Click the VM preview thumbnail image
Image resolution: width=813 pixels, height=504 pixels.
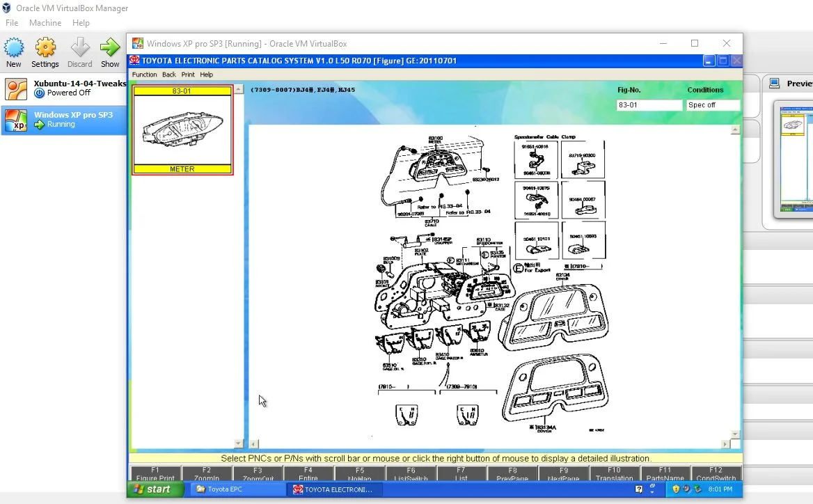pos(796,158)
